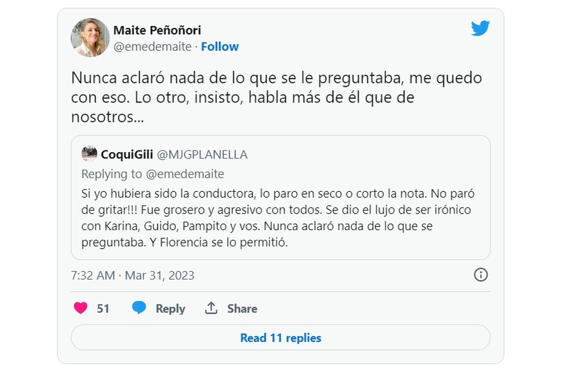
Task: Click the 51 likes count
Action: (103, 308)
